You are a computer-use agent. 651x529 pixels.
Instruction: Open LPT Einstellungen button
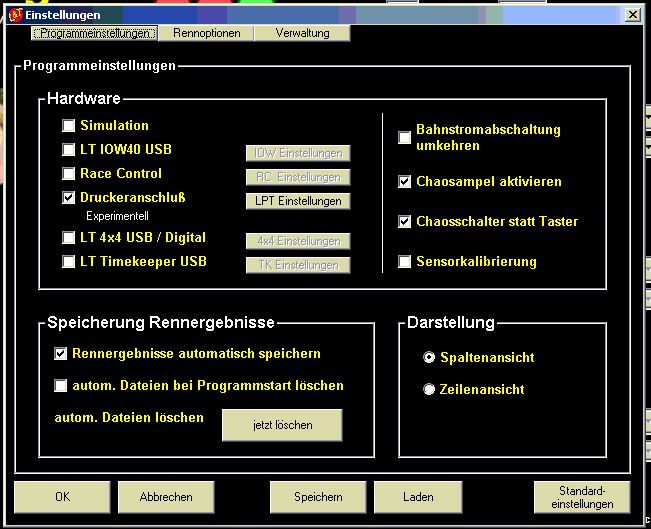coord(298,201)
